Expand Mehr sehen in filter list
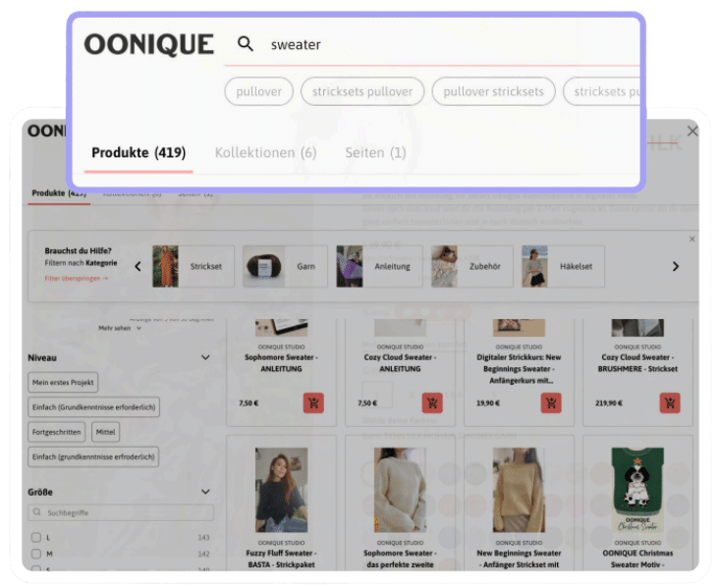 click(120, 328)
